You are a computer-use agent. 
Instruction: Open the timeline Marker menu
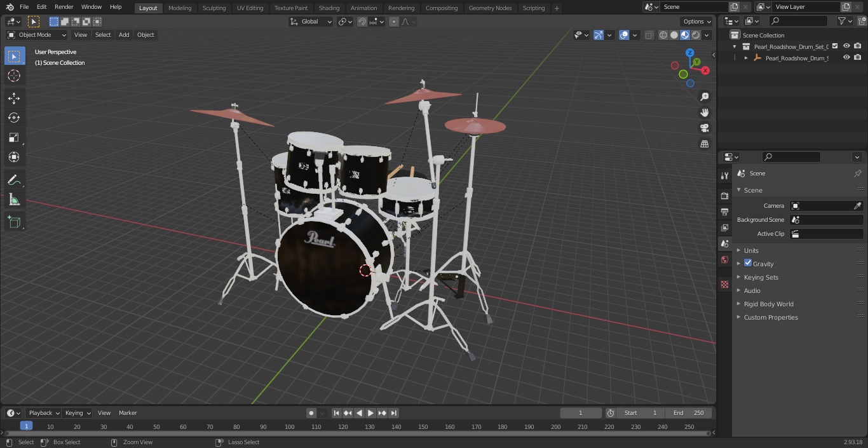pos(128,413)
